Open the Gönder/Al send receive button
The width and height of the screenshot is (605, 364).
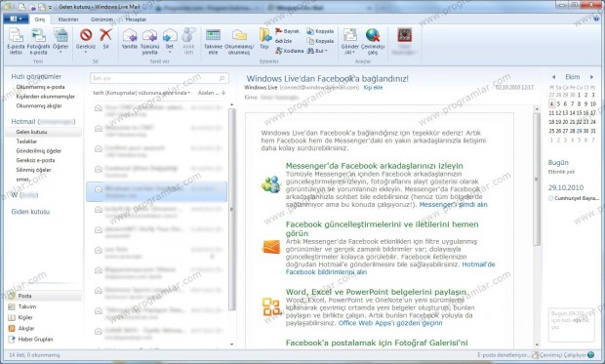pyautogui.click(x=350, y=41)
